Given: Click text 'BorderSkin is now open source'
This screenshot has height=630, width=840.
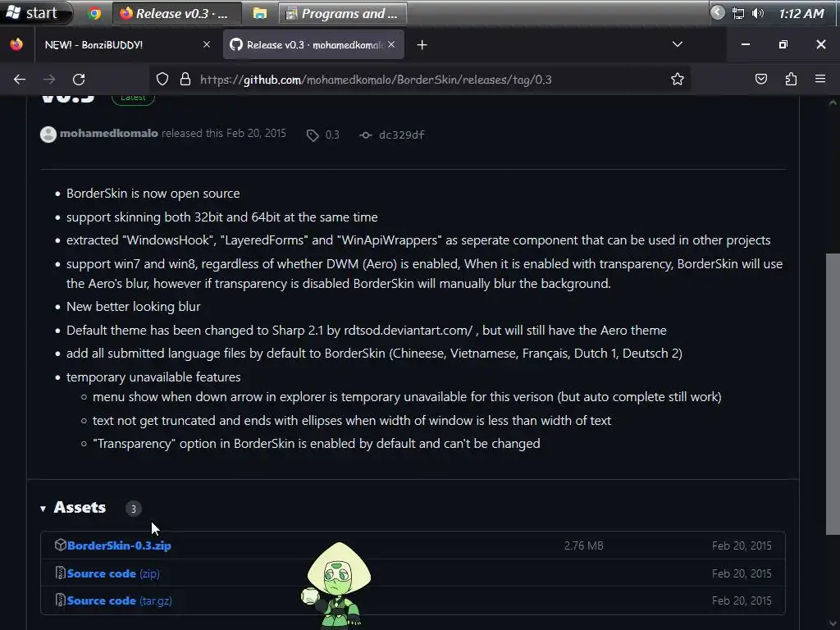Looking at the screenshot, I should pyautogui.click(x=153, y=194).
